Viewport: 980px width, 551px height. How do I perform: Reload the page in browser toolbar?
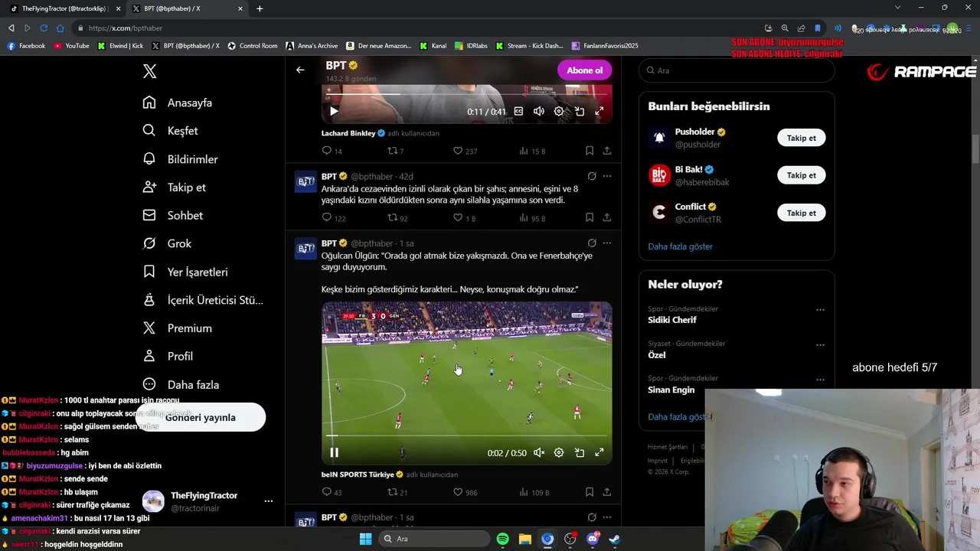coord(44,28)
